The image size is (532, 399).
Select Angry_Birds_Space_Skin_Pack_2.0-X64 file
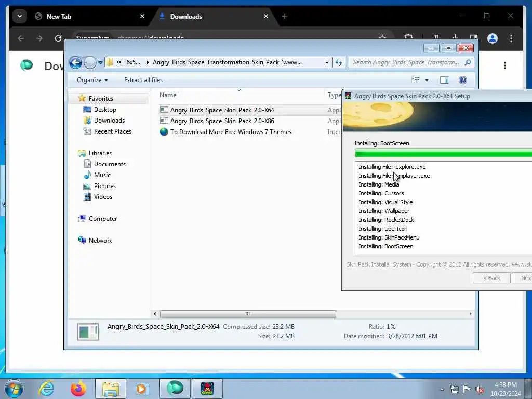click(222, 110)
